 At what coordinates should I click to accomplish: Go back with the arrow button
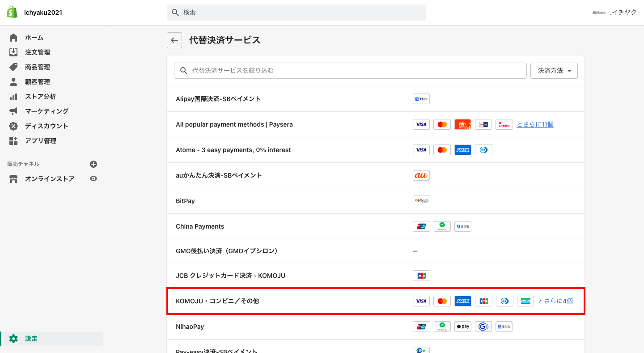click(174, 40)
